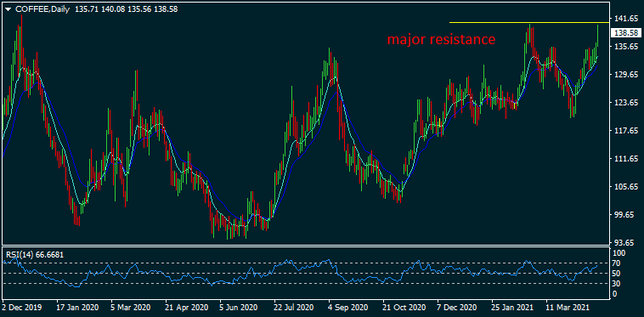Click the latest green candlestick near resistance
Screen dimensions: 644x317
(x=597, y=37)
